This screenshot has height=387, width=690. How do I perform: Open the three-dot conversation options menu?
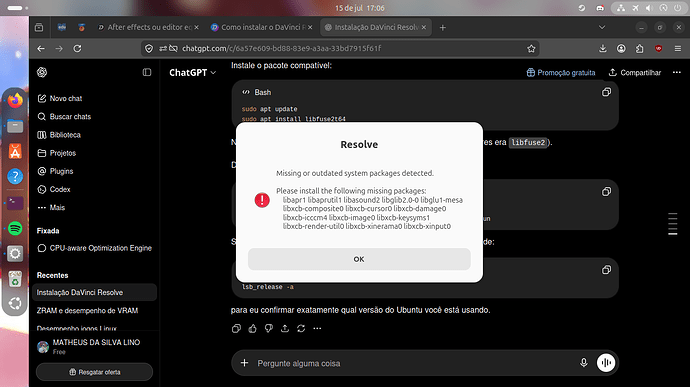[x=677, y=72]
